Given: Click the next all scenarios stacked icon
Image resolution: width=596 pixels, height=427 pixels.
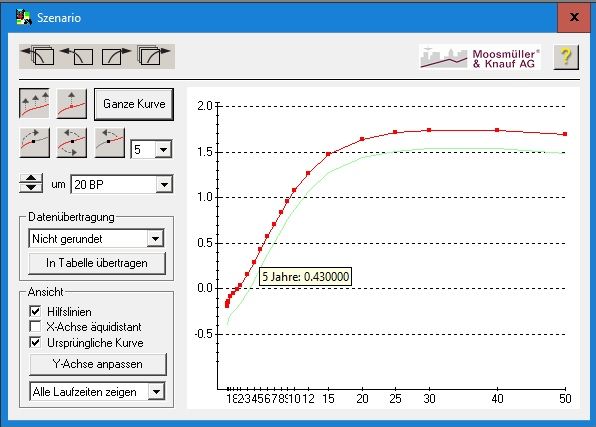Looking at the screenshot, I should click(x=154, y=56).
